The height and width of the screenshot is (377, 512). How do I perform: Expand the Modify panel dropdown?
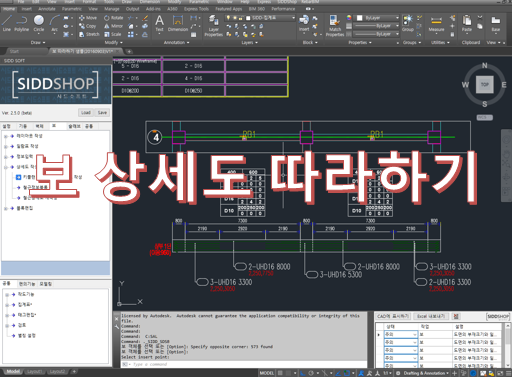(x=113, y=43)
